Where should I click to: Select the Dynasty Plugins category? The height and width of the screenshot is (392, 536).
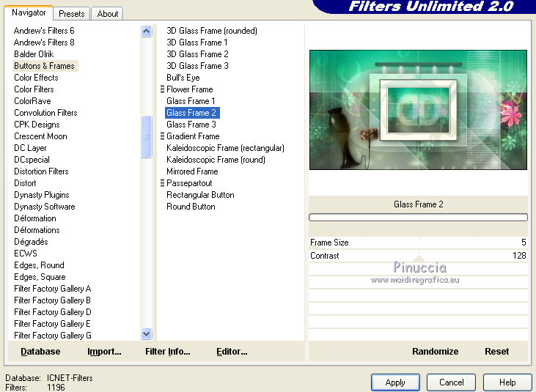[x=42, y=195]
